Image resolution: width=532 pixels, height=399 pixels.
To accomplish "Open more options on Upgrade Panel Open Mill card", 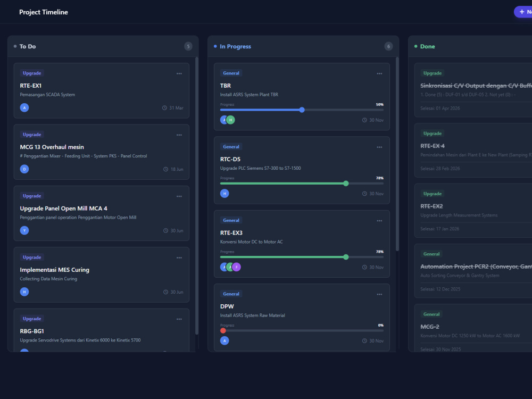I will point(179,196).
